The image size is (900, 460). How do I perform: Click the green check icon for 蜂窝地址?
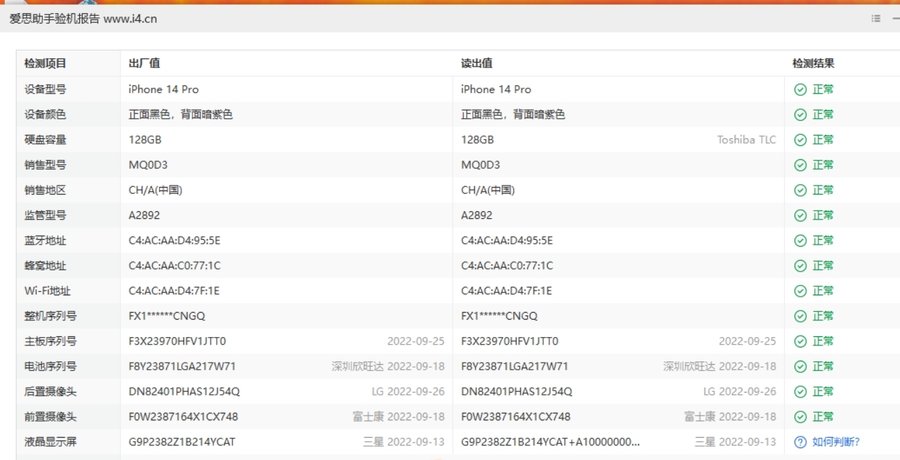click(800, 266)
